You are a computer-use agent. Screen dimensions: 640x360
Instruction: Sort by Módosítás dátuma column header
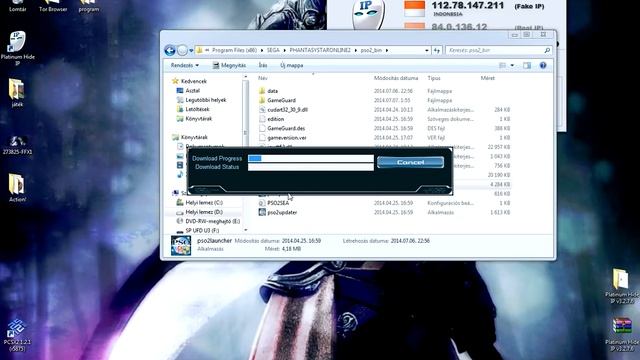click(396, 78)
